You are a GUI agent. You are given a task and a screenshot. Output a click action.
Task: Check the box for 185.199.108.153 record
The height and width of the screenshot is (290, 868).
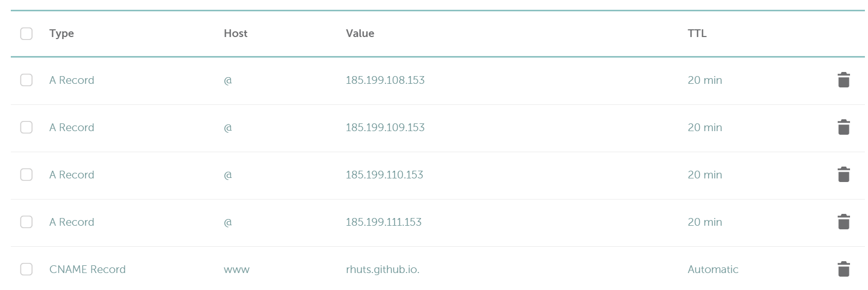pos(26,80)
